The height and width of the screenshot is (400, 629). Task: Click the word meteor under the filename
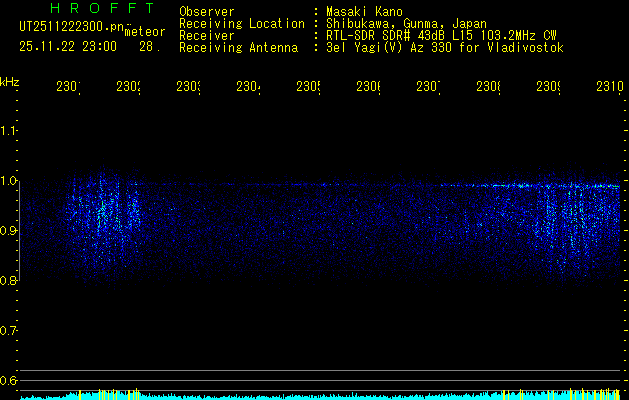tap(145, 32)
